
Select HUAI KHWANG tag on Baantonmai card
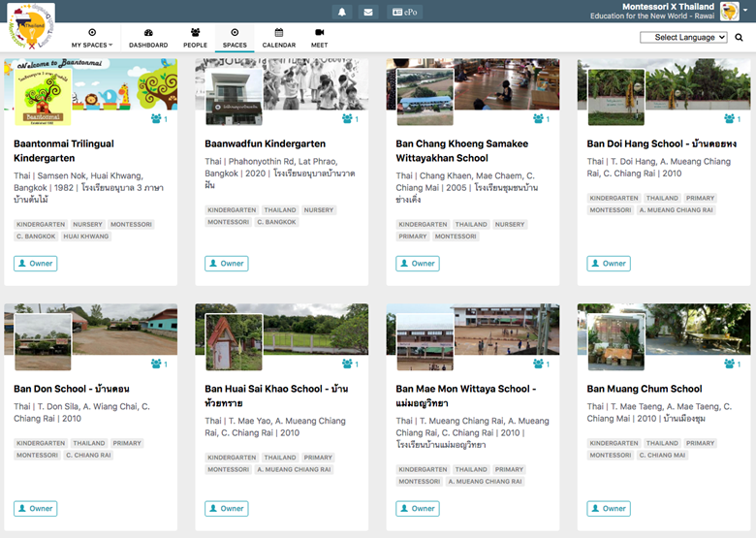[x=86, y=237]
